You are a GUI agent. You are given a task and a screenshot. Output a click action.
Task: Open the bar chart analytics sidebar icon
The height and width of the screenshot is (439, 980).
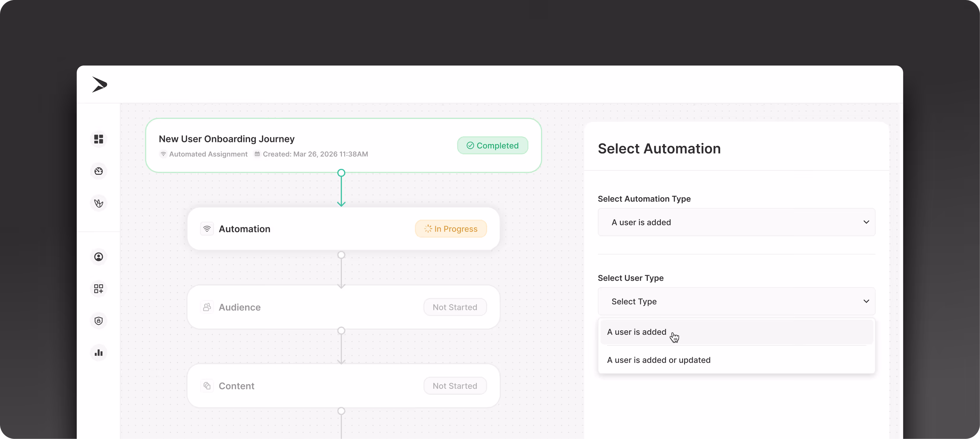point(99,352)
